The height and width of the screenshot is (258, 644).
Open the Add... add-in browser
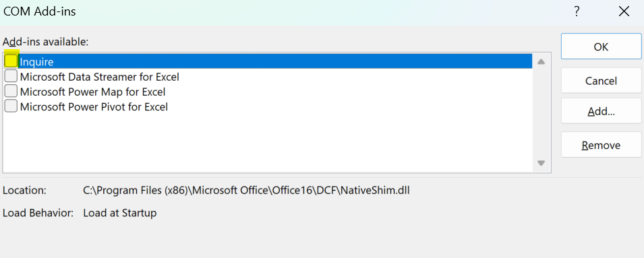coord(601,111)
